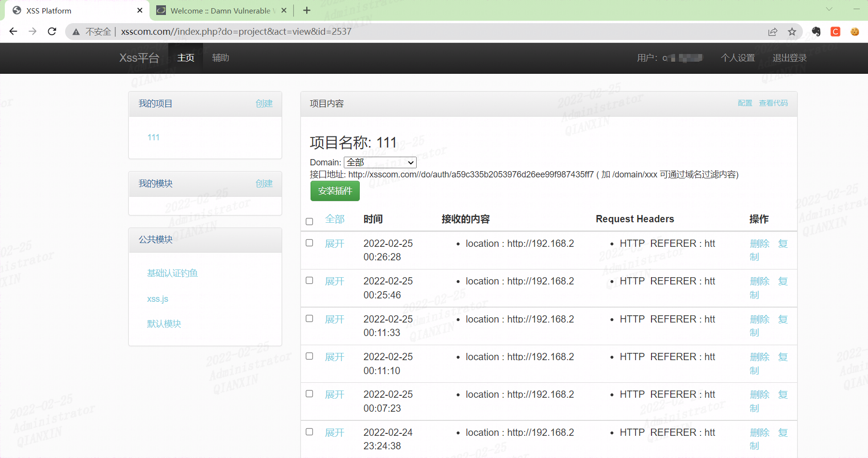This screenshot has height=458, width=868.
Task: Expand the first log entry via 展开
Action: coord(334,244)
